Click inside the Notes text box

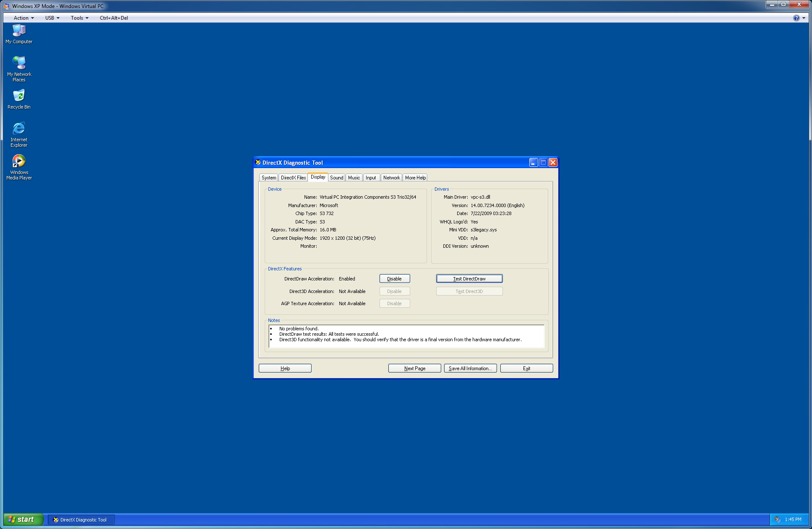click(x=406, y=337)
